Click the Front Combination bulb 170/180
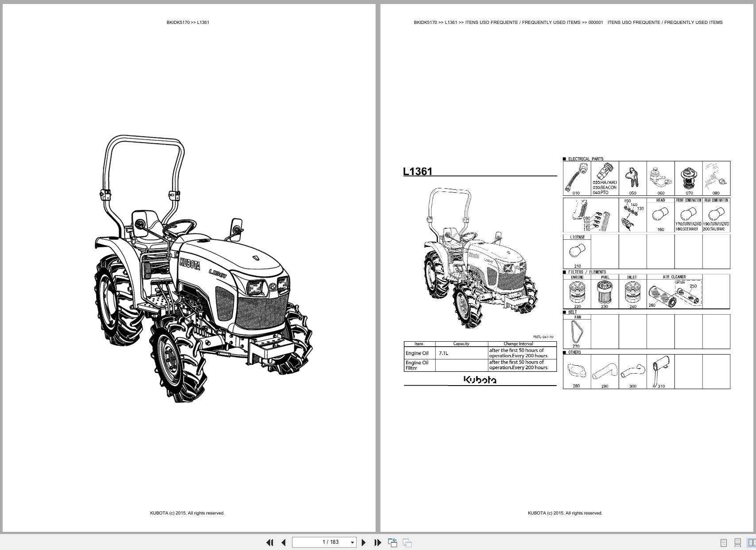The image size is (756, 550). (689, 215)
